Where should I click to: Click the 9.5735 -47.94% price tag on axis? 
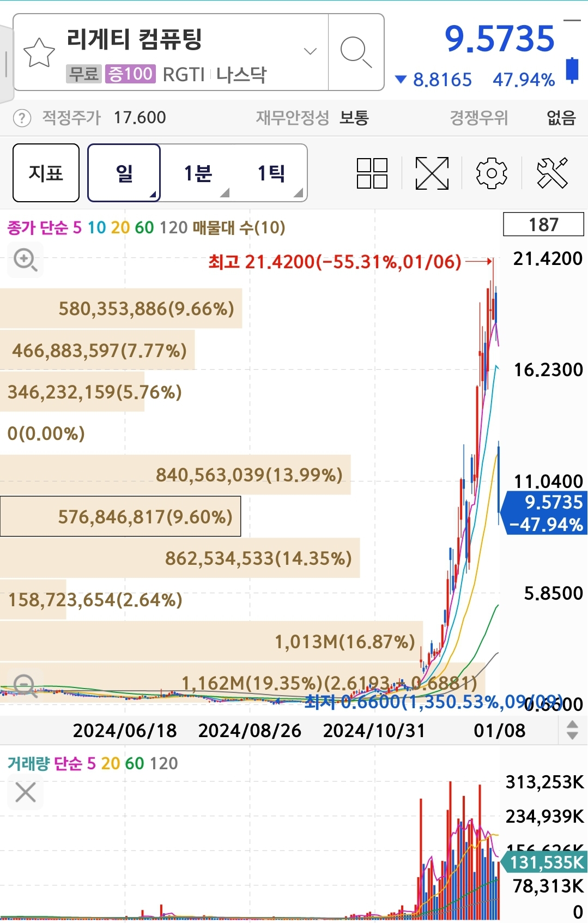[x=543, y=513]
